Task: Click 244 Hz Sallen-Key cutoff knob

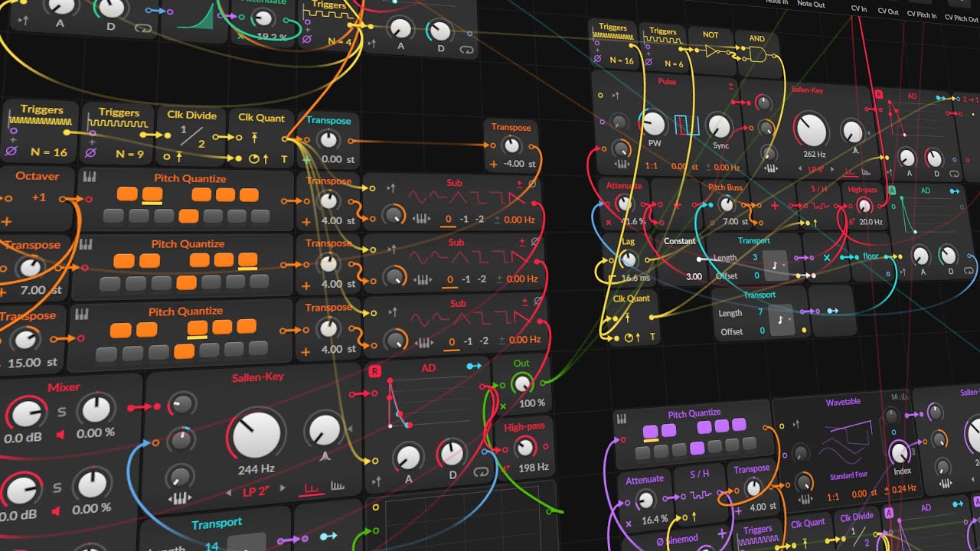Action: click(x=256, y=435)
